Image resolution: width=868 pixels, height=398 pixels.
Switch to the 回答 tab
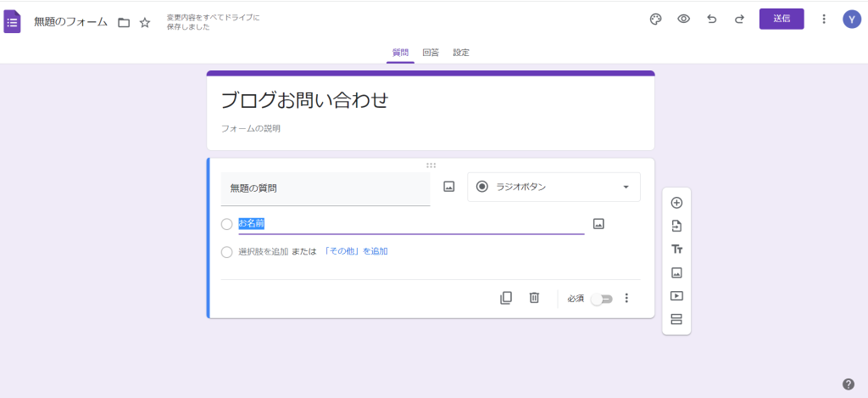[431, 53]
